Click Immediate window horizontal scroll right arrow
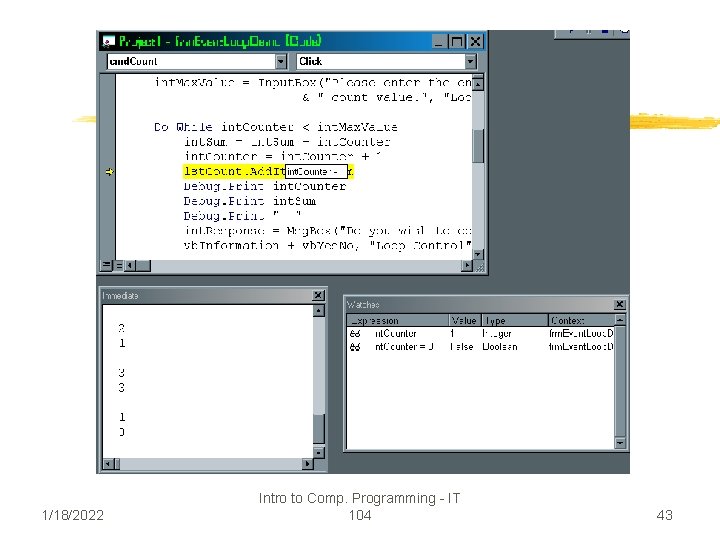 tap(307, 464)
